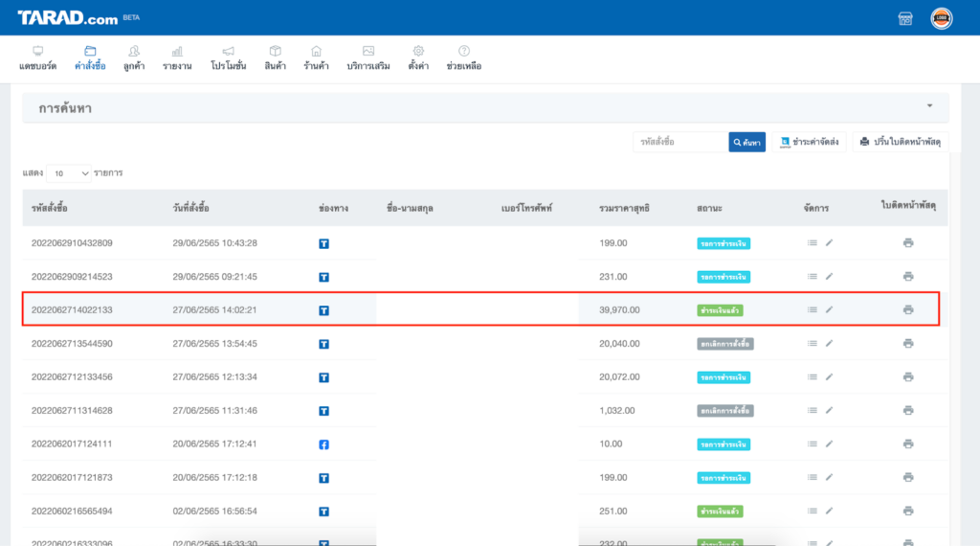This screenshot has height=546, width=980.
Task: Click Facebook channel icon for order 2022062017124111
Action: [x=323, y=444]
